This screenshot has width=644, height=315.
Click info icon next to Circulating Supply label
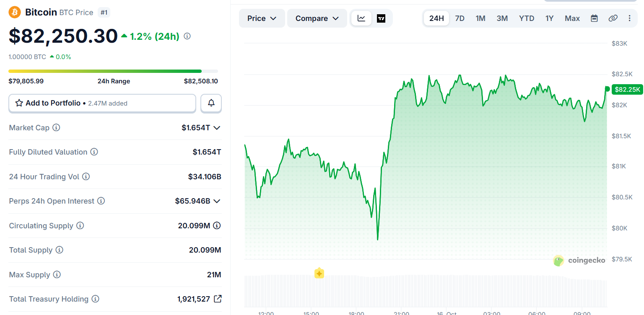tap(80, 226)
